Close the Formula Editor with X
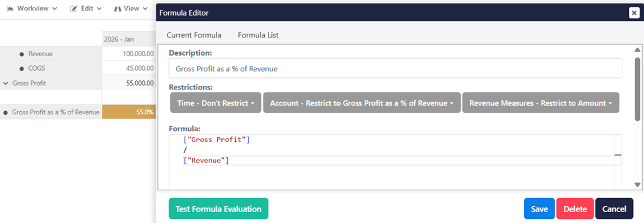Image resolution: width=644 pixels, height=223 pixels. (x=634, y=13)
